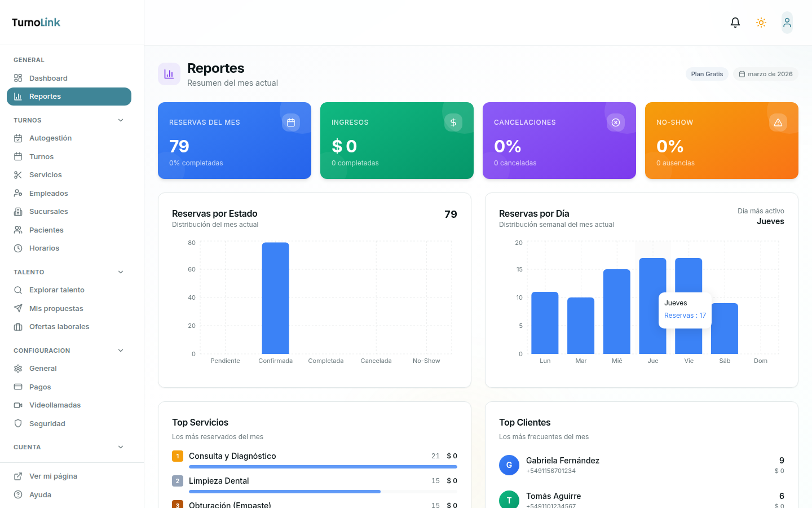The width and height of the screenshot is (812, 508).
Task: Click the Confirmada bar in Reservas por Estado
Action: coord(275,298)
